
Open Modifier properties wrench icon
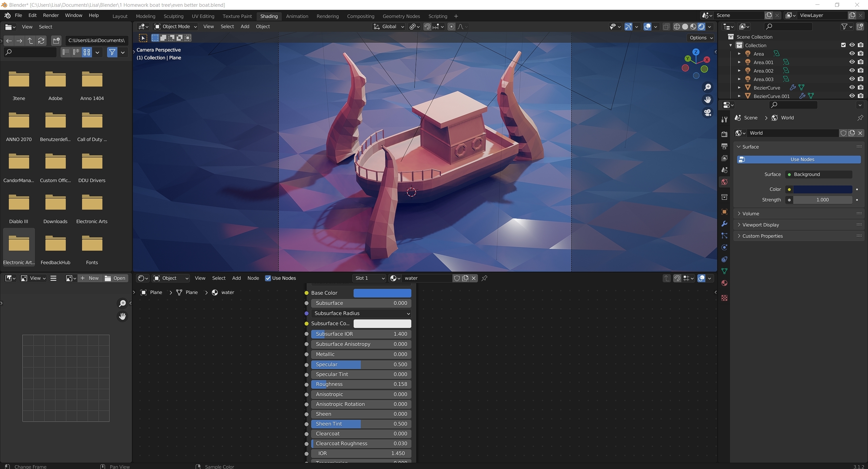tap(724, 224)
